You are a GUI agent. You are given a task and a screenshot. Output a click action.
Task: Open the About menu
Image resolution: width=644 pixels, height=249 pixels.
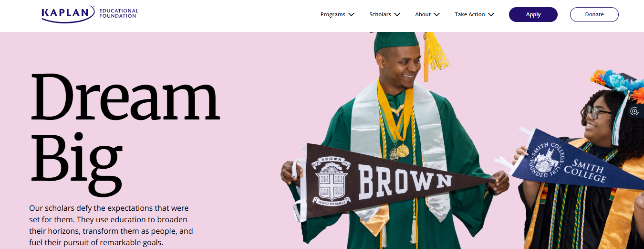coord(423,14)
